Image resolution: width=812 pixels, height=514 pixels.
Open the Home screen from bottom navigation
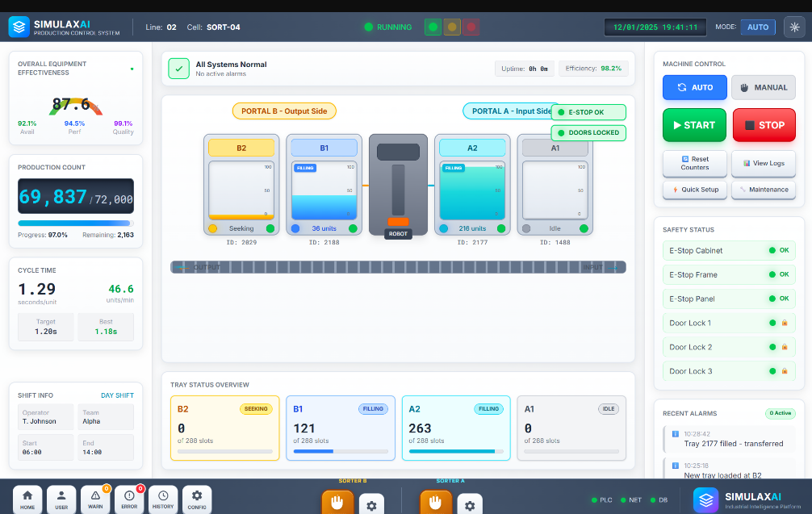(27, 499)
